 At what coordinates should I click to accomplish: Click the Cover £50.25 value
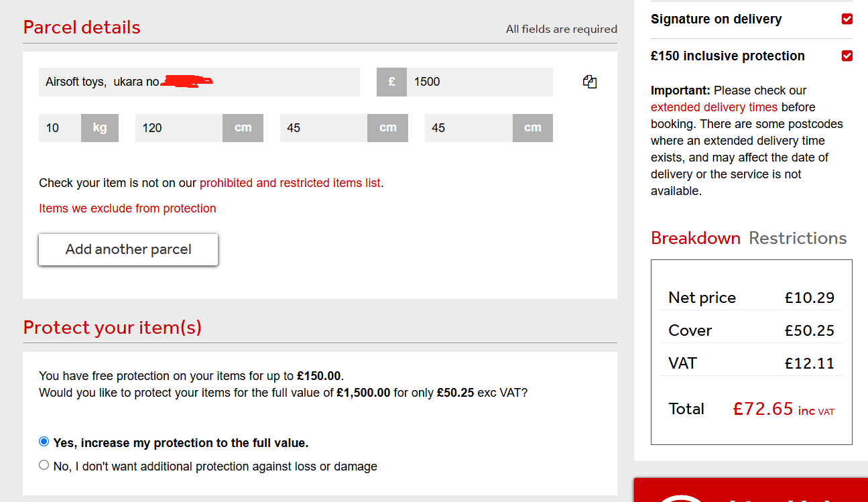pos(810,330)
